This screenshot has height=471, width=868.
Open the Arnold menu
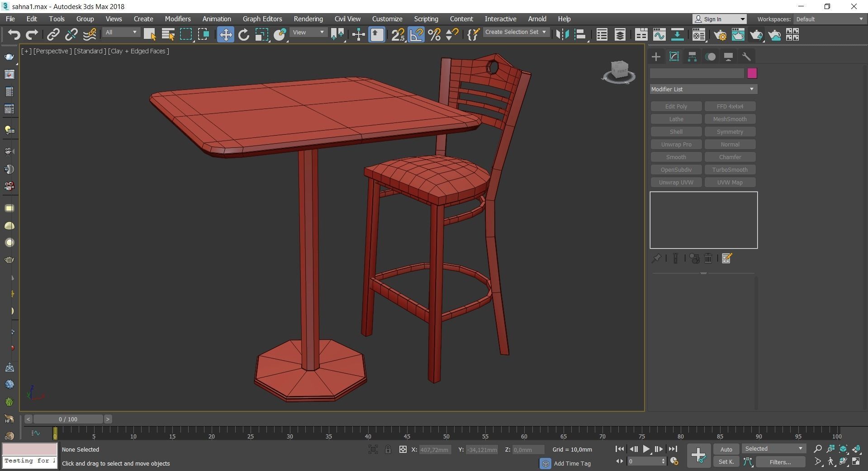(537, 19)
